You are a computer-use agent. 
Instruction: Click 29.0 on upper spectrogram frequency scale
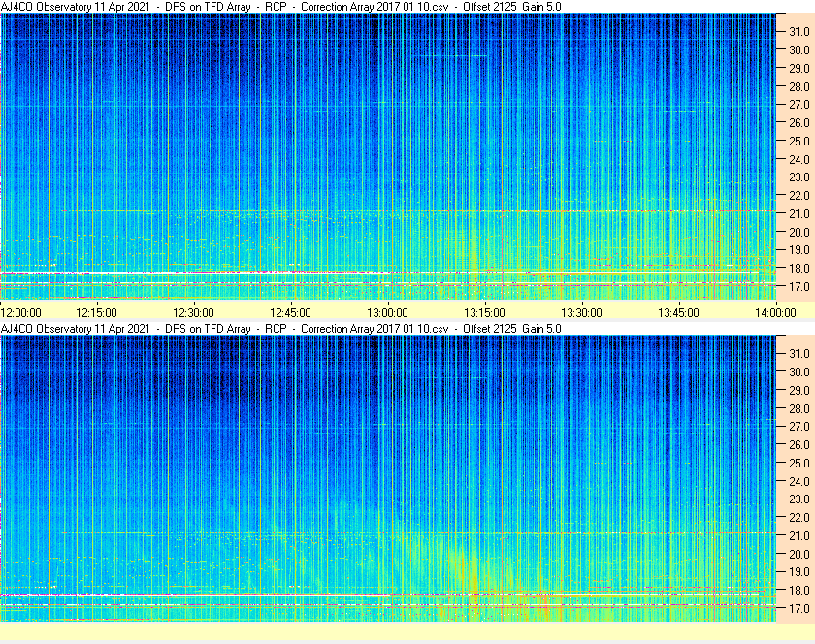click(799, 68)
